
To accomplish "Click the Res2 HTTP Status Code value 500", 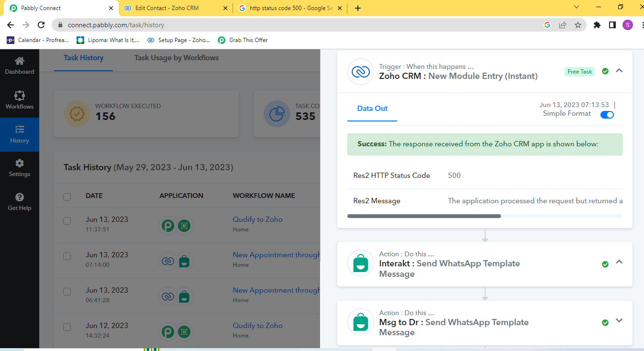I will [x=454, y=175].
